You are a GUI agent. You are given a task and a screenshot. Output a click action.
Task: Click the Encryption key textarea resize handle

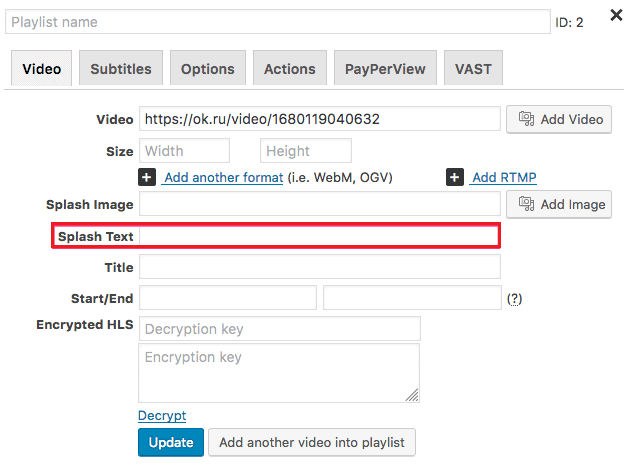(x=412, y=395)
